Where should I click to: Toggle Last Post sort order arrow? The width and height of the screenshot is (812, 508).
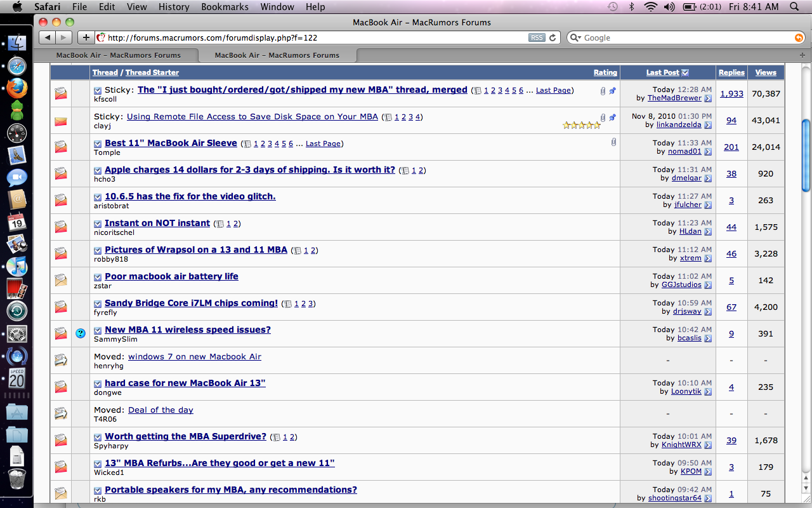tap(685, 72)
